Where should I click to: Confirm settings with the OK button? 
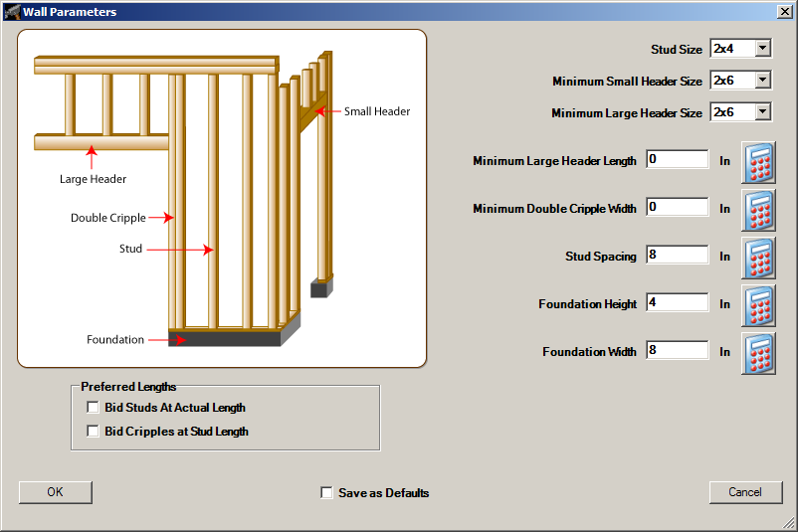[x=56, y=492]
